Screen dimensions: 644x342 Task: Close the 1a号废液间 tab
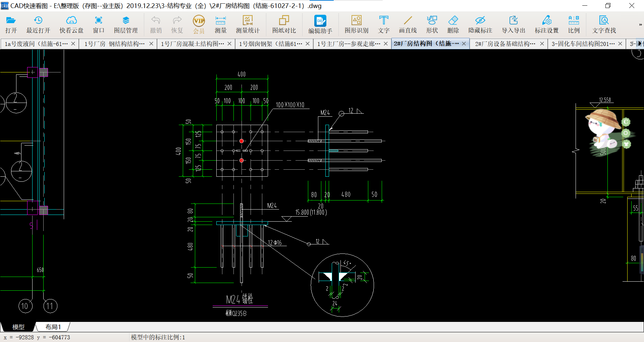click(73, 44)
